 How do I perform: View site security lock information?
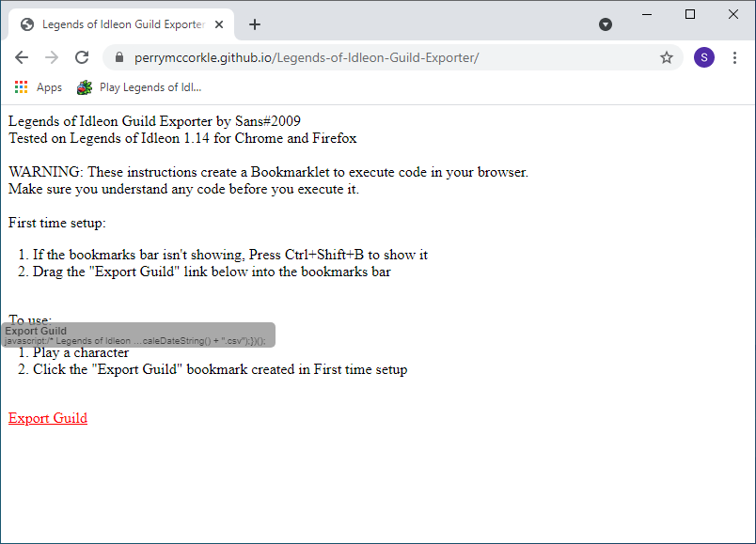(x=119, y=58)
